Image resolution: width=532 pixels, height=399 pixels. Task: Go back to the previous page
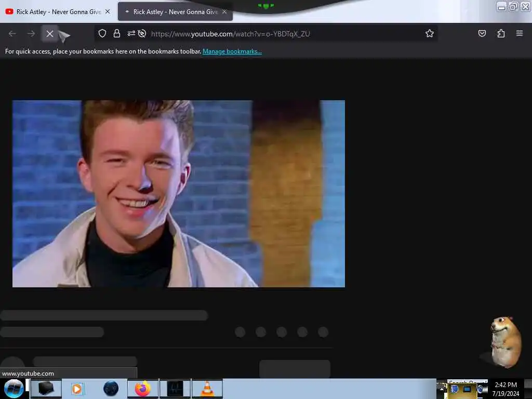tap(12, 34)
